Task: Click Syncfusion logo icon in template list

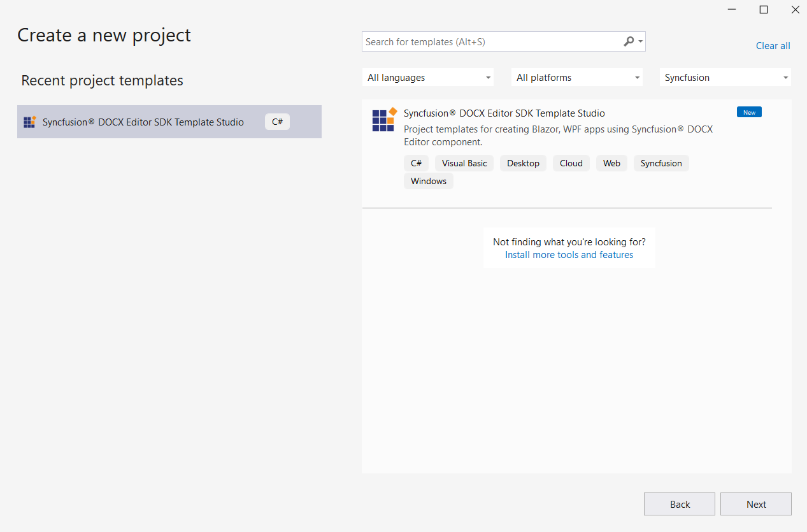Action: [x=384, y=120]
